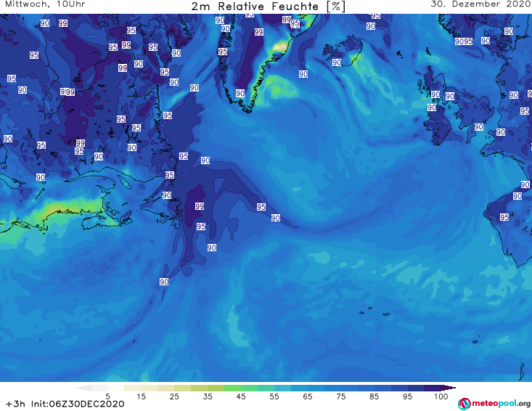Click the title "2m Relative Feuchte [%]"
This screenshot has width=532, height=411.
(x=268, y=7)
